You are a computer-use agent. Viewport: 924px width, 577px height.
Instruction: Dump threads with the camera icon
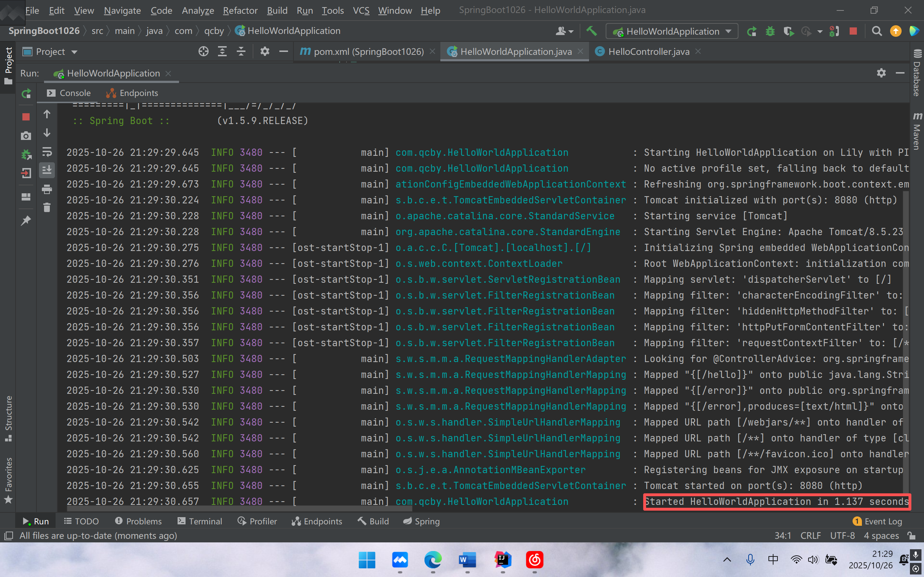point(26,136)
